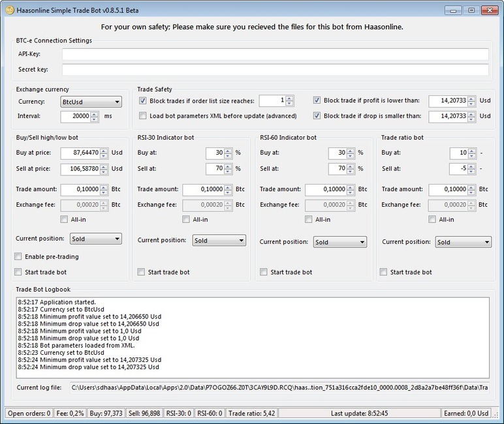
Task: Check All-in in Trade ratio bot
Action: (432, 219)
